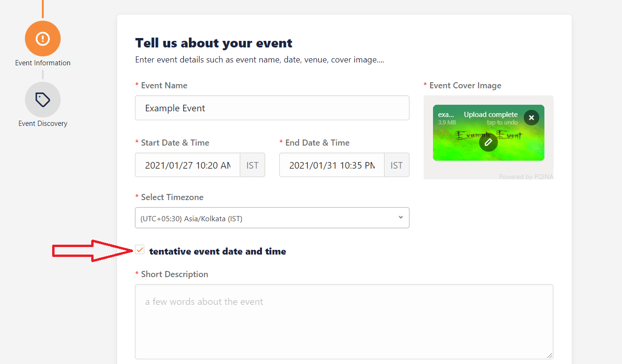Image resolution: width=622 pixels, height=364 pixels.
Task: Select the IST badge beside the start date
Action: tap(252, 165)
